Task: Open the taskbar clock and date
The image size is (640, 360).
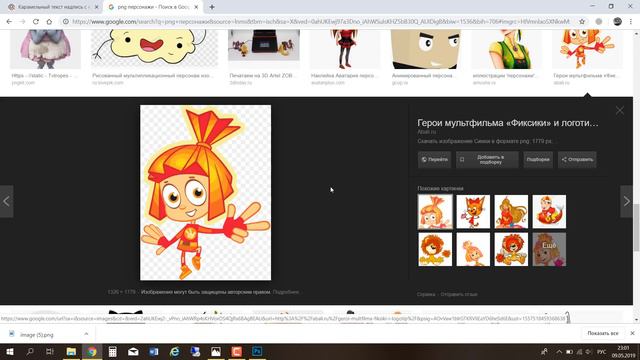Action: coord(623,352)
